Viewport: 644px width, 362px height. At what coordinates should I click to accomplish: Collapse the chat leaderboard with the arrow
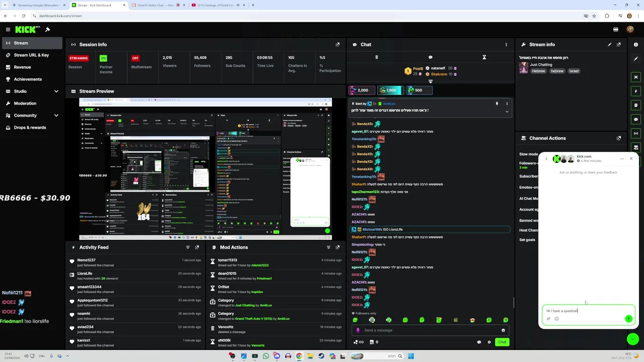pos(430,81)
